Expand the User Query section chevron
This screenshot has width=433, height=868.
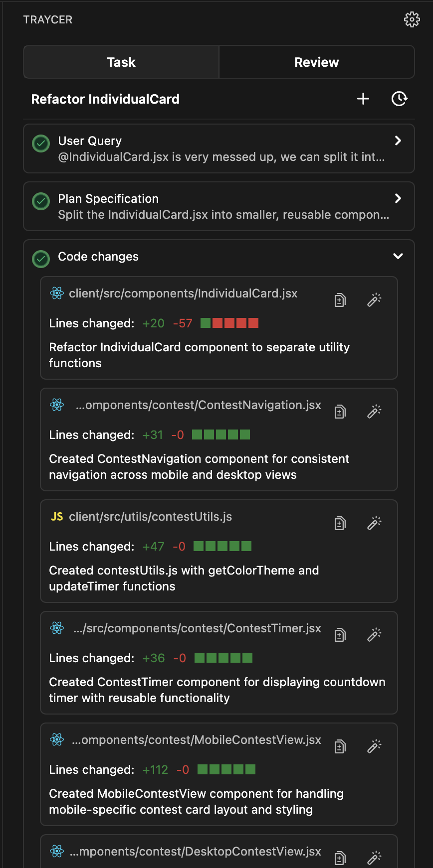pos(398,141)
